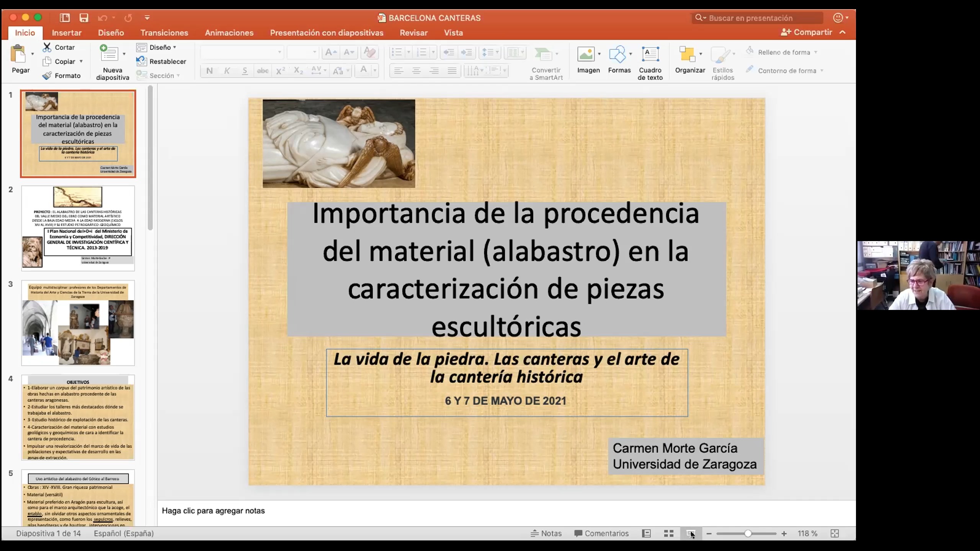Click the Copiar icon
980x551 pixels.
47,61
